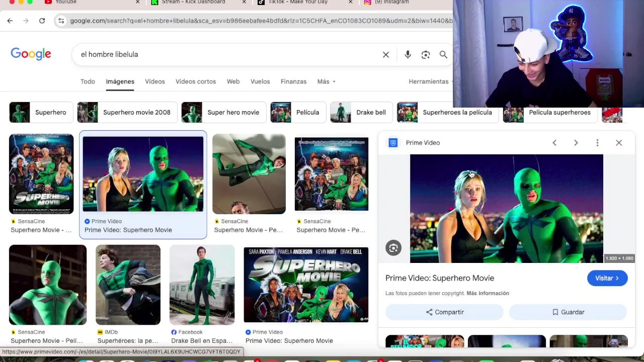Viewport: 644px width, 362px height.
Task: Select the Todo search filter
Action: point(88,81)
